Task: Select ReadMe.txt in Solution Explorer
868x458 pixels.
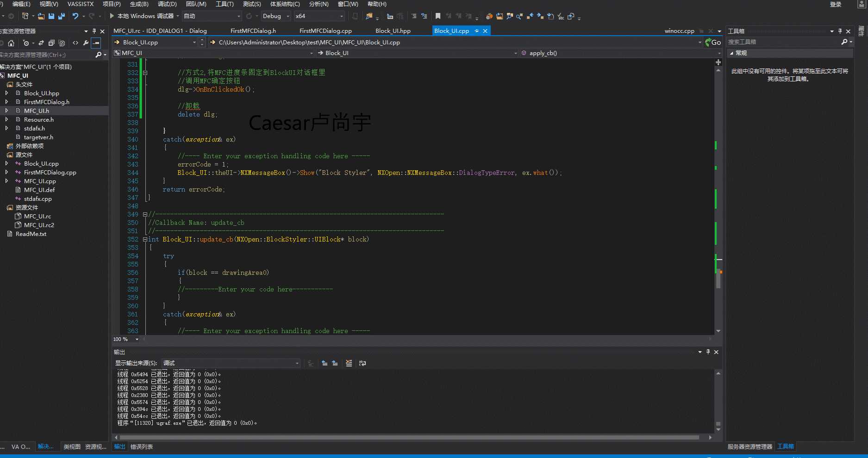Action: tap(31, 234)
